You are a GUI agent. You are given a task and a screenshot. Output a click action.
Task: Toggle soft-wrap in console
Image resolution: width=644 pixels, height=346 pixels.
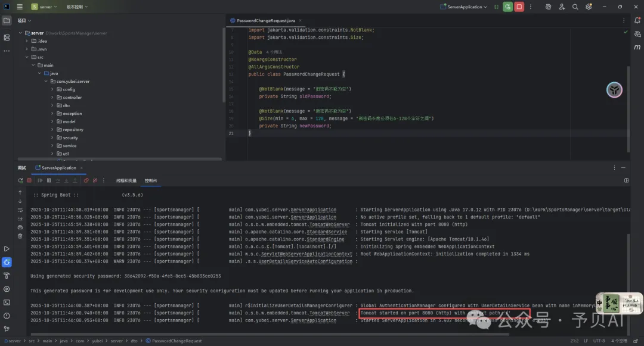pos(20,210)
